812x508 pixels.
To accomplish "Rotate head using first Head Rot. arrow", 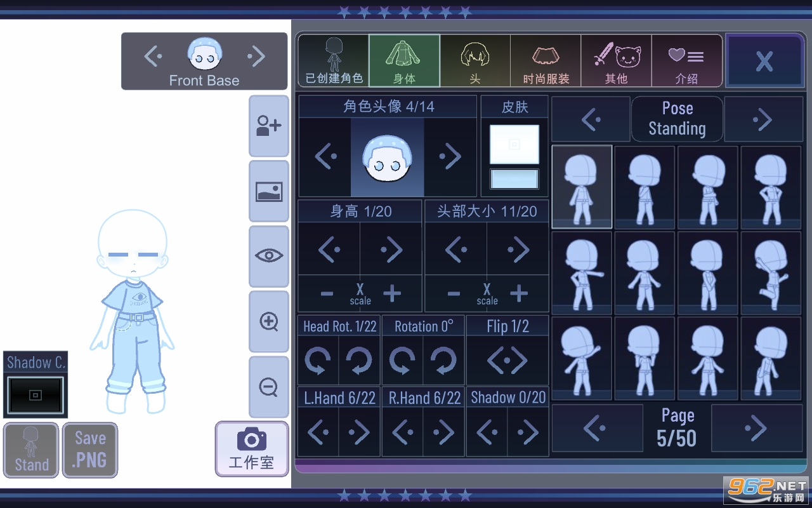I will [x=318, y=361].
